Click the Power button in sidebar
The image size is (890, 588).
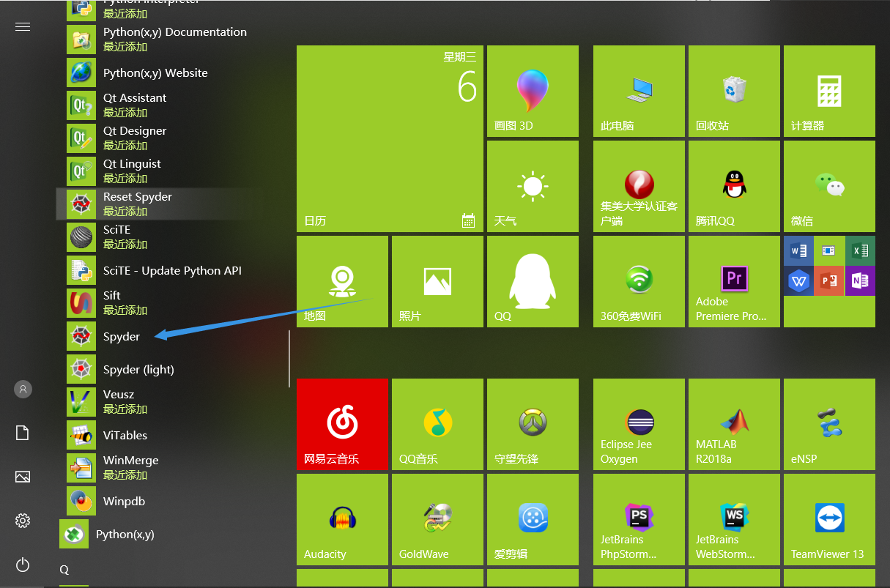point(23,565)
